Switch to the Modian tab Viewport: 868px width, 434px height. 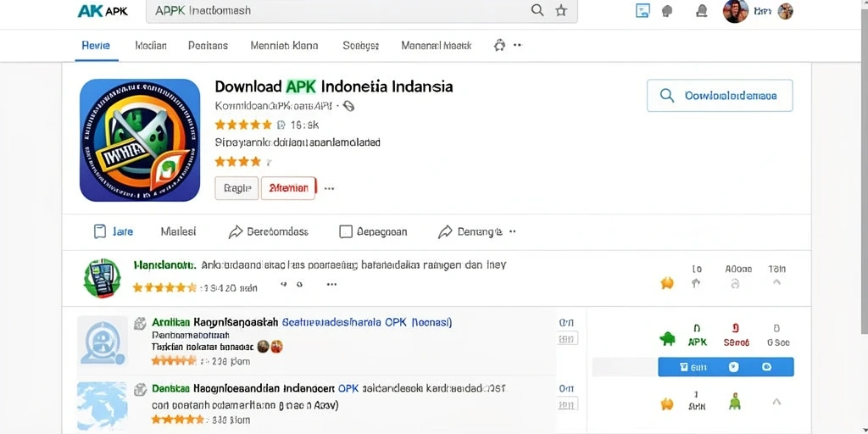(151, 46)
